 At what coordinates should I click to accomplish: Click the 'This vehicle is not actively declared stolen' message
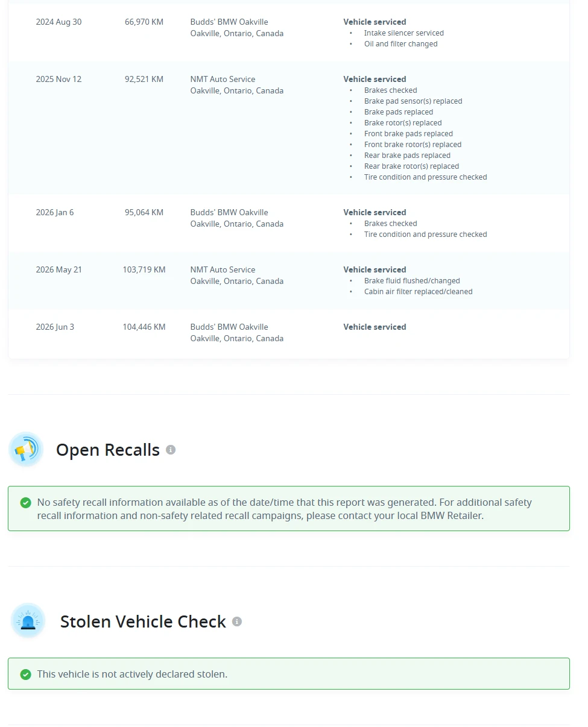coord(132,674)
